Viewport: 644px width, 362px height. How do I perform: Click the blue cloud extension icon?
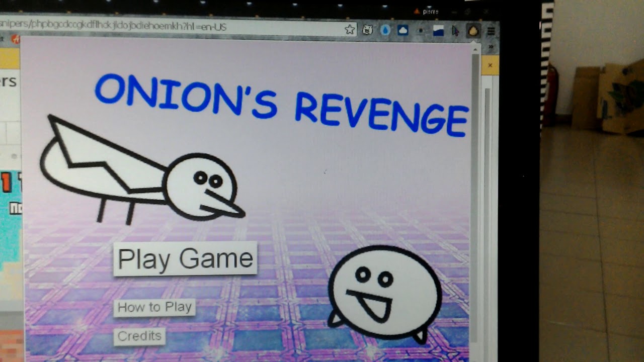(x=403, y=31)
